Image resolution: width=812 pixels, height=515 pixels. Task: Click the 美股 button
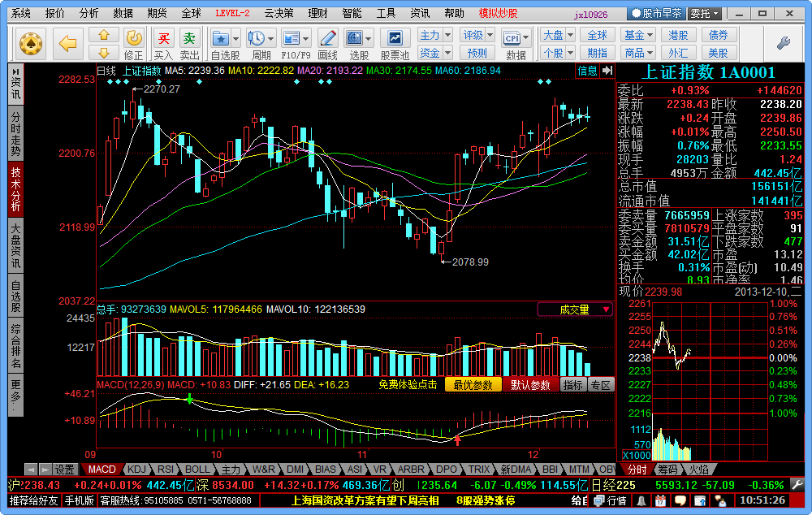(718, 53)
